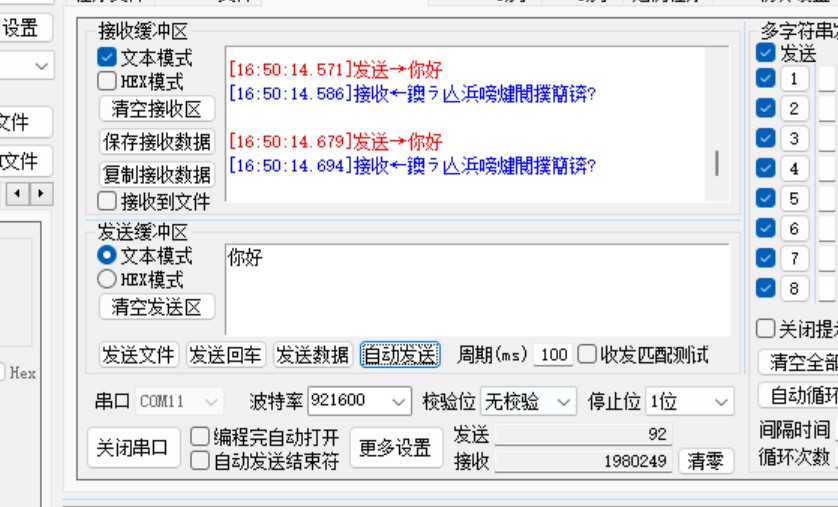Click multi-string send button 4
Image resolution: width=838 pixels, height=507 pixels.
[x=794, y=168]
